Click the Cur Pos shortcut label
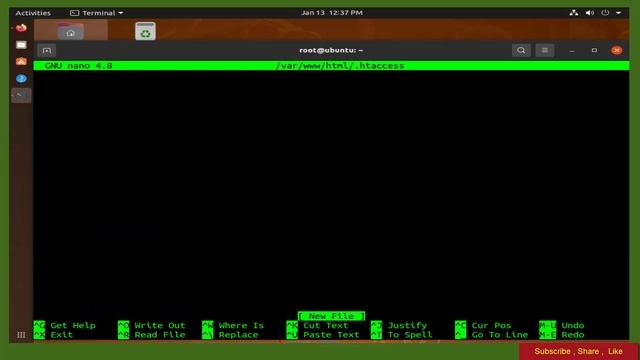The width and height of the screenshot is (640, 360). (x=491, y=325)
